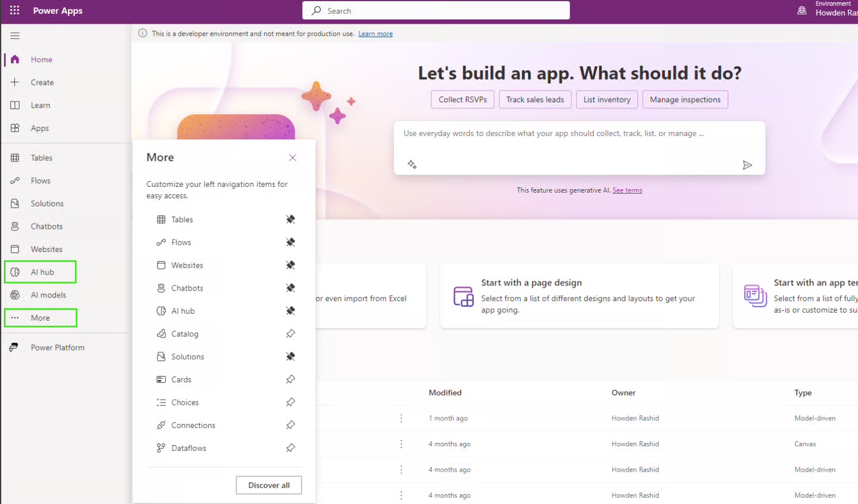
Task: Sort the app list by Owner column
Action: coord(623,393)
